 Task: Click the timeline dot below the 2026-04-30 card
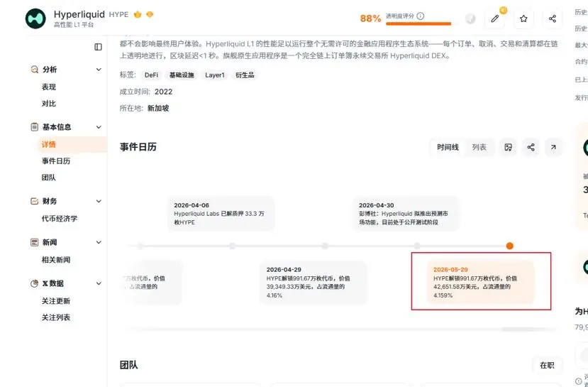[417, 246]
